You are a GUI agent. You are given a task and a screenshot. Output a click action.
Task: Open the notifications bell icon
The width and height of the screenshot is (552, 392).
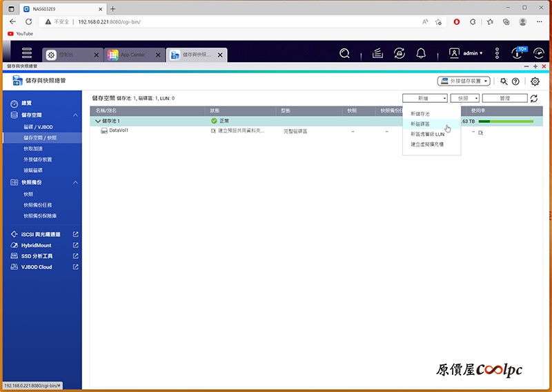tap(421, 54)
